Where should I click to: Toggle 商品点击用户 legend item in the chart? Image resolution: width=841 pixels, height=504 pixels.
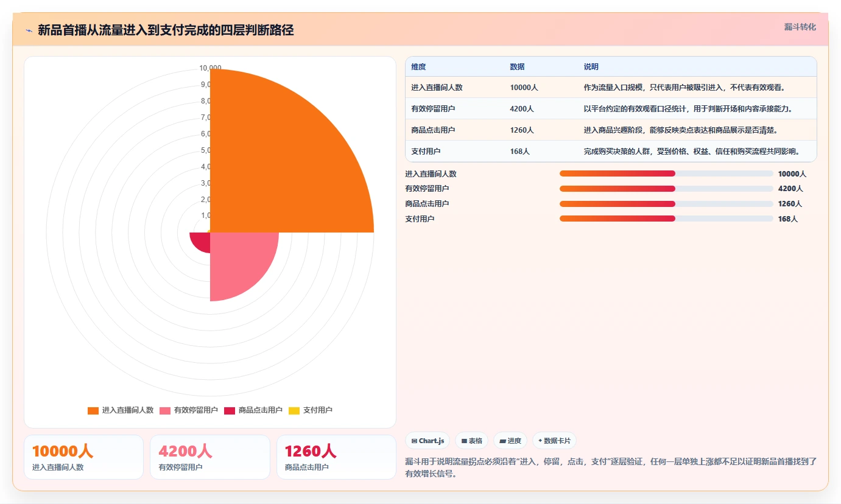253,410
